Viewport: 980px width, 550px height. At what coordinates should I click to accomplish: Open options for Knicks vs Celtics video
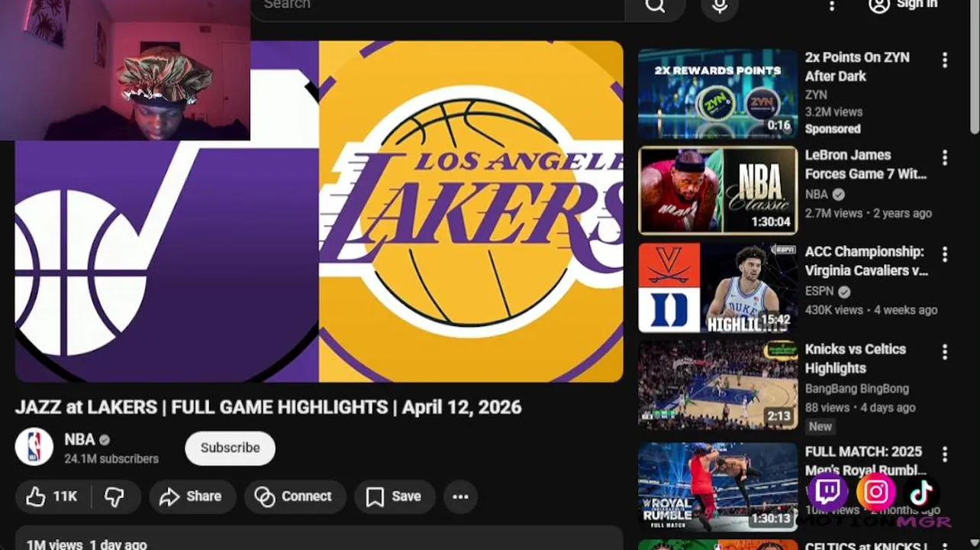click(x=945, y=351)
